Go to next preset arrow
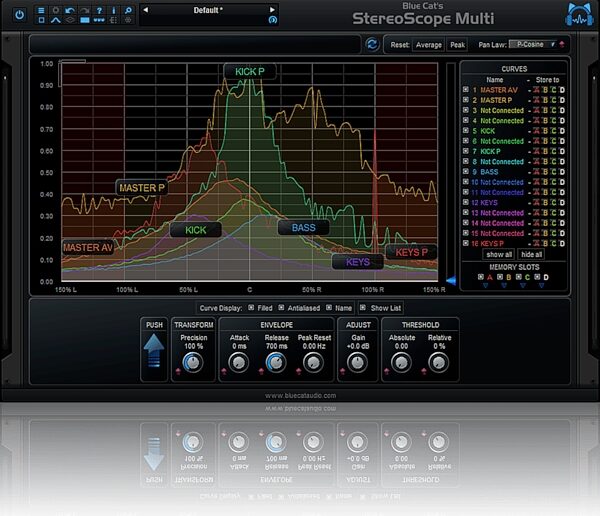Viewport: 600px width, 516px height. pos(272,10)
